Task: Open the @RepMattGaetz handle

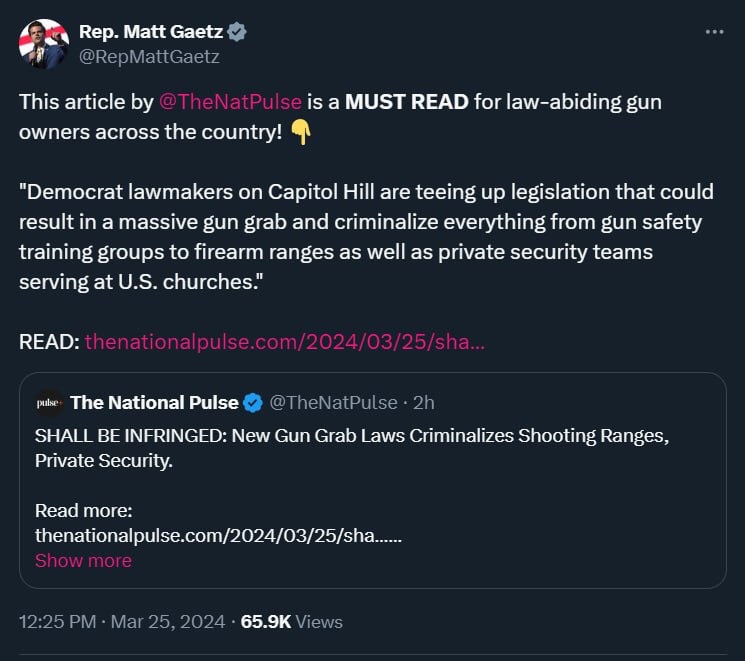Action: [149, 57]
